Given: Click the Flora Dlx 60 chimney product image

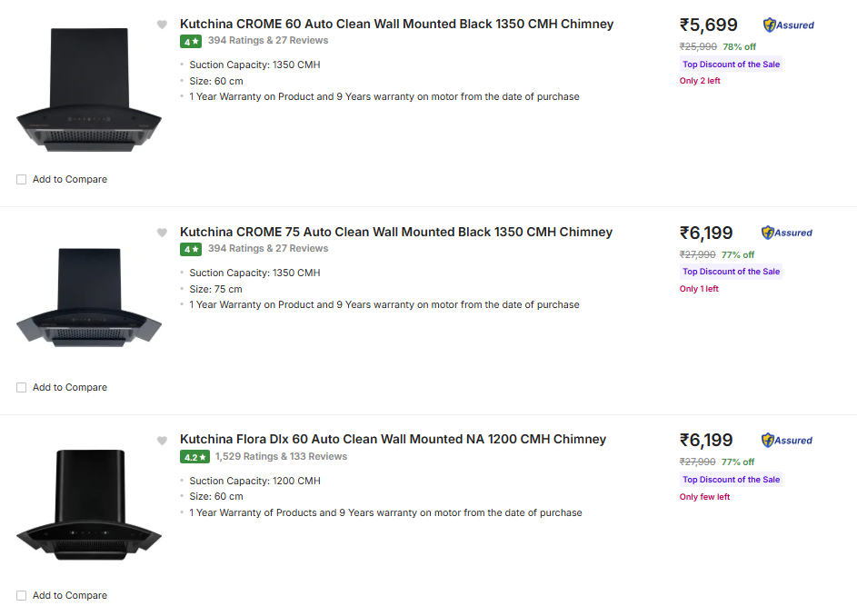Looking at the screenshot, I should tap(88, 504).
